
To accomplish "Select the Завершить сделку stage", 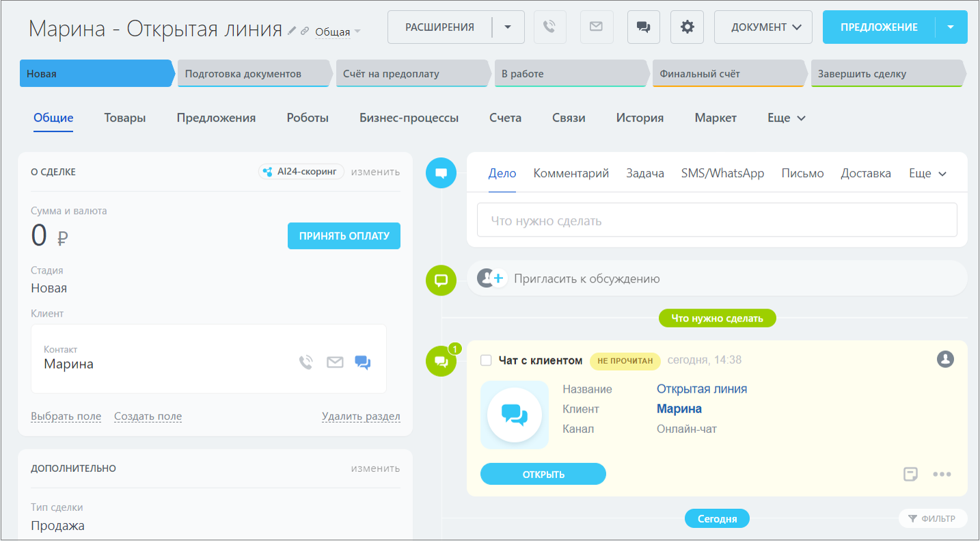I will [888, 73].
